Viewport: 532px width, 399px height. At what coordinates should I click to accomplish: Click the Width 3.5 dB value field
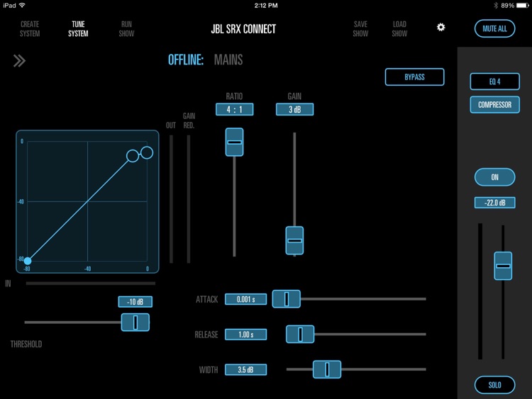pyautogui.click(x=245, y=369)
